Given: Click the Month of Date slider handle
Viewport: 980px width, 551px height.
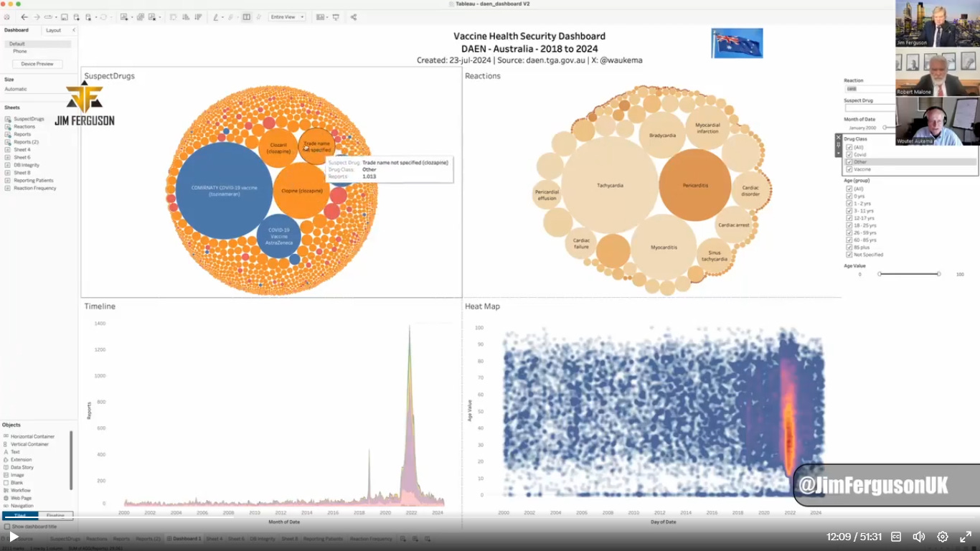Looking at the screenshot, I should pyautogui.click(x=885, y=128).
